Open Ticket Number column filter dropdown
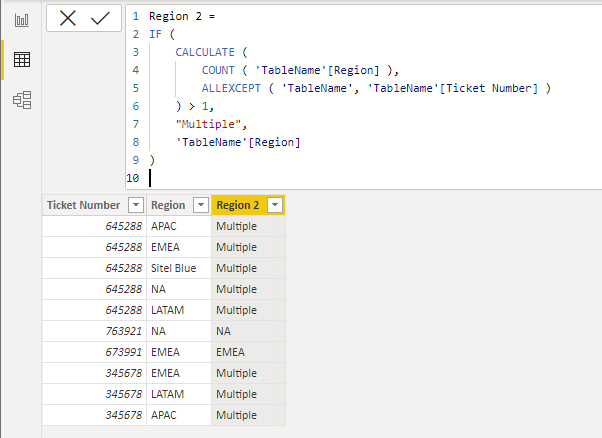Screen dimensions: 602x438 point(136,205)
